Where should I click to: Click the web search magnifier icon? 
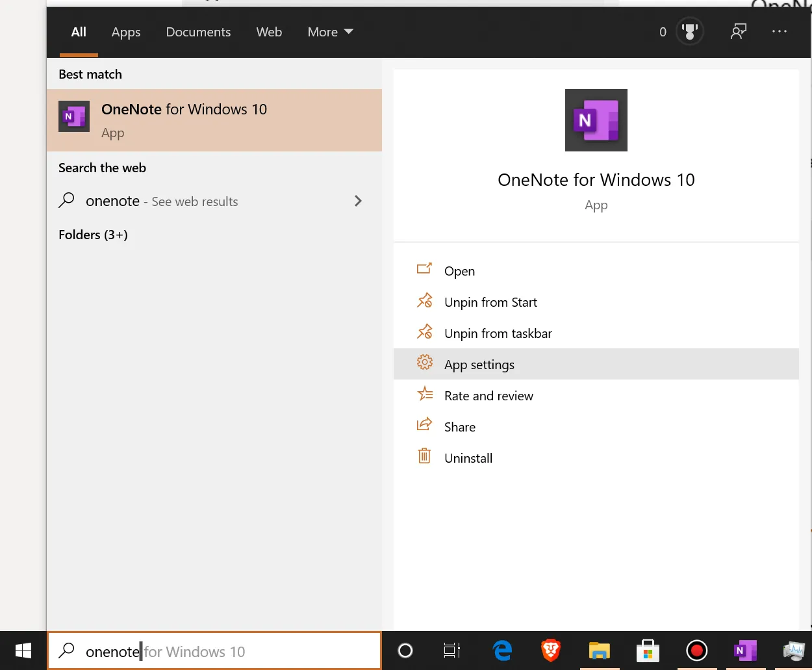tap(66, 200)
